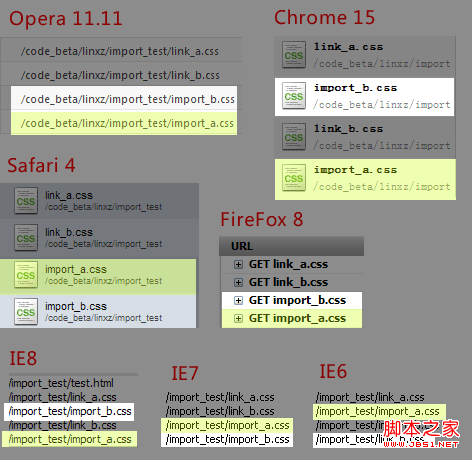Screen dimensions: 472x460
Task: Click link_a.css file name in Chrome 15
Action: click(348, 47)
